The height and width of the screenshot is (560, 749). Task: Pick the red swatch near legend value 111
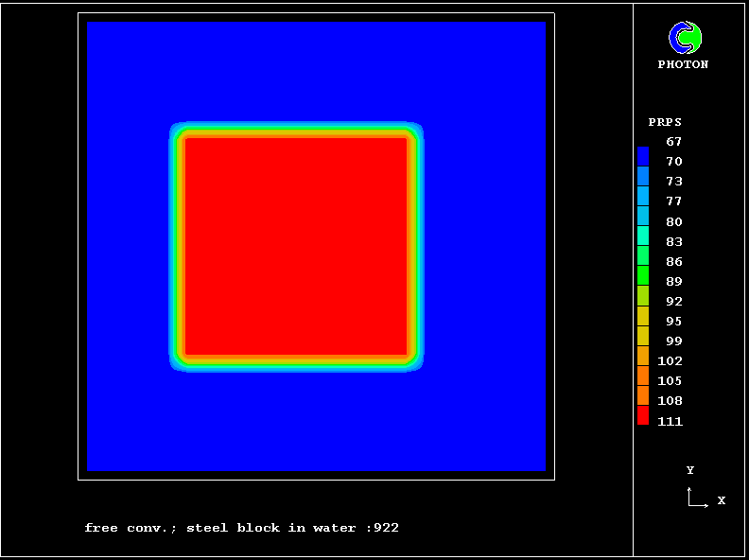click(643, 415)
